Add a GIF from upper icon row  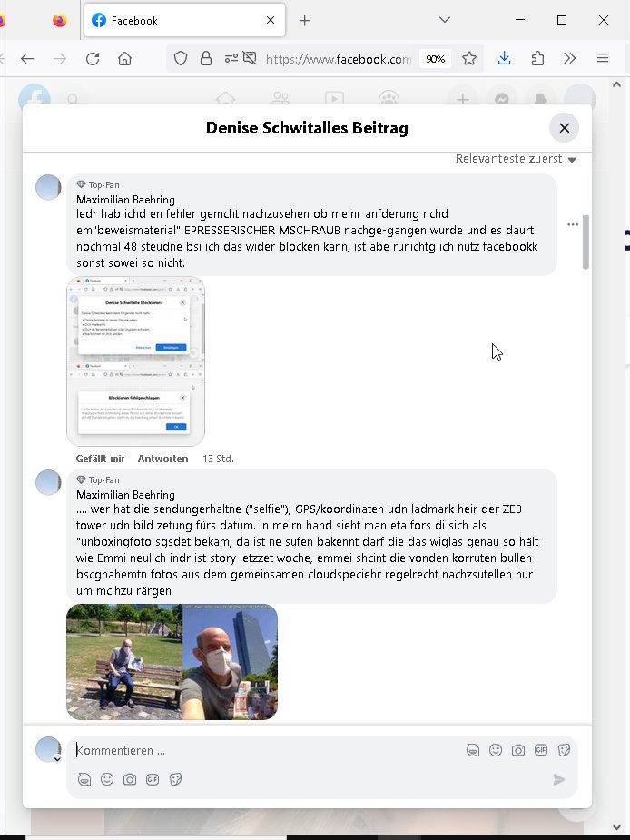tap(541, 750)
